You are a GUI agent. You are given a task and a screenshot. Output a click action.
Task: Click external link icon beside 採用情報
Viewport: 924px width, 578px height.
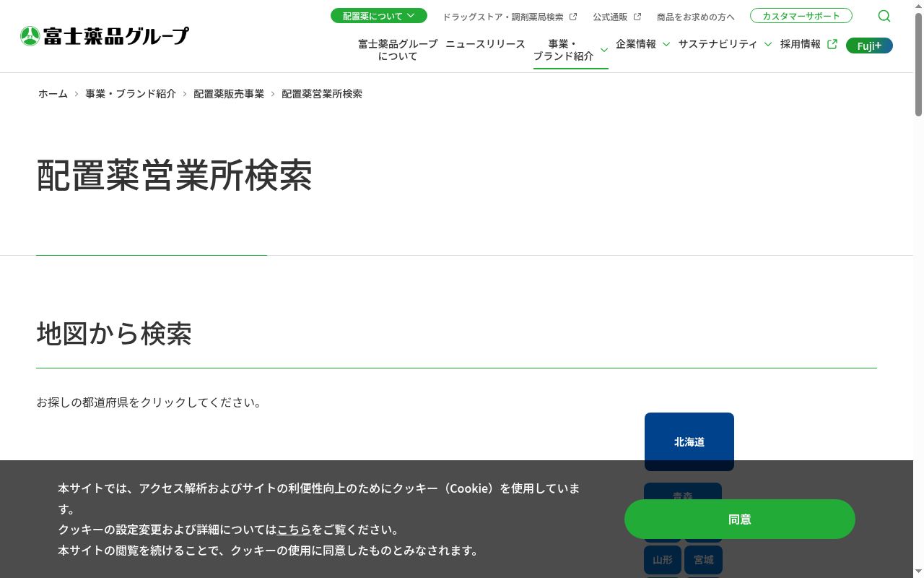coord(832,44)
